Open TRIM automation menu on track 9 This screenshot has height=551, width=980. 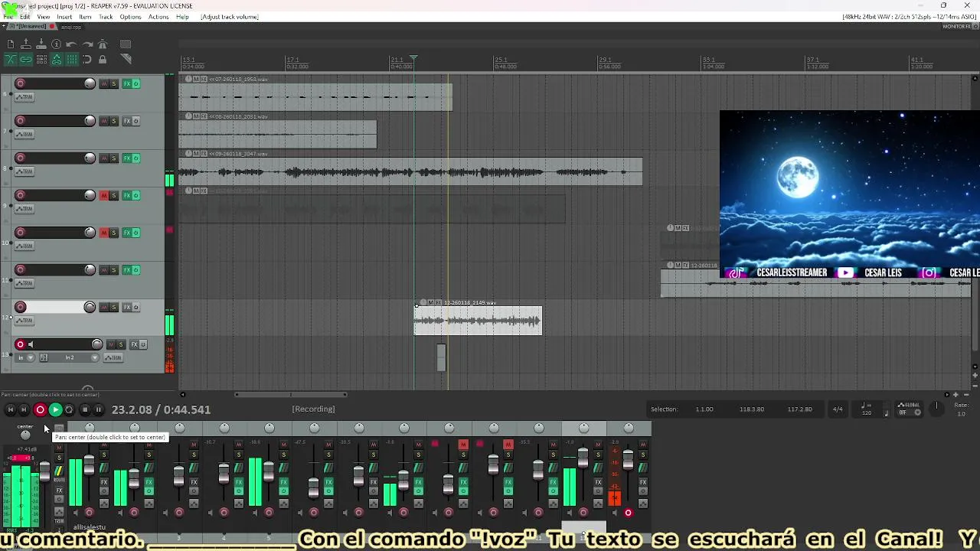[24, 209]
